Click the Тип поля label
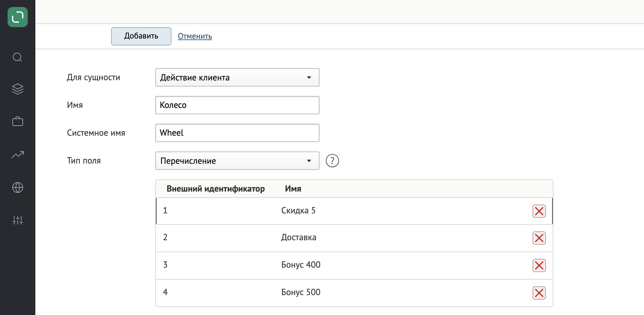 pos(84,161)
